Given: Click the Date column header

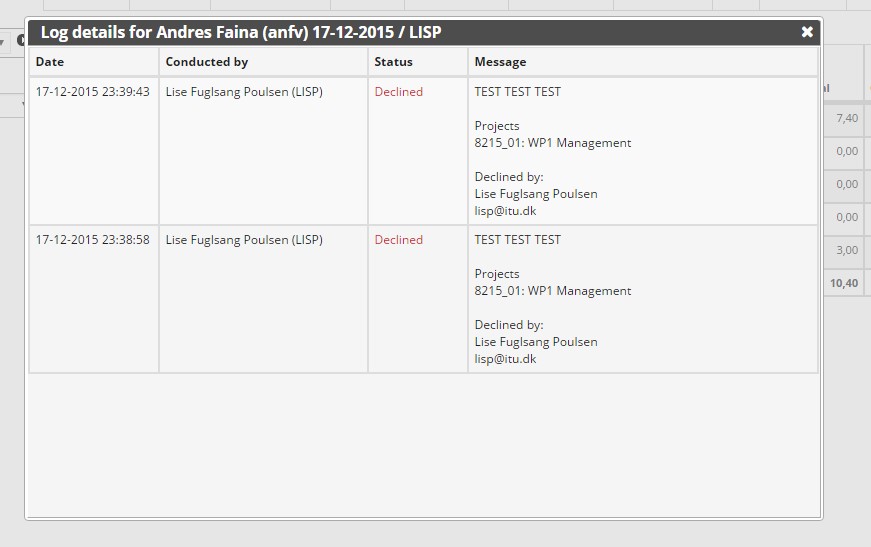Looking at the screenshot, I should coord(50,62).
